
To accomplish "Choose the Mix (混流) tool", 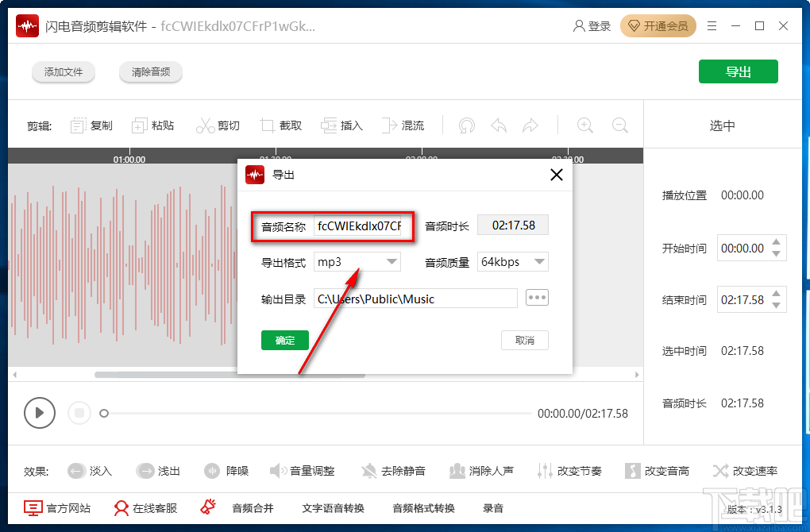I will point(403,125).
